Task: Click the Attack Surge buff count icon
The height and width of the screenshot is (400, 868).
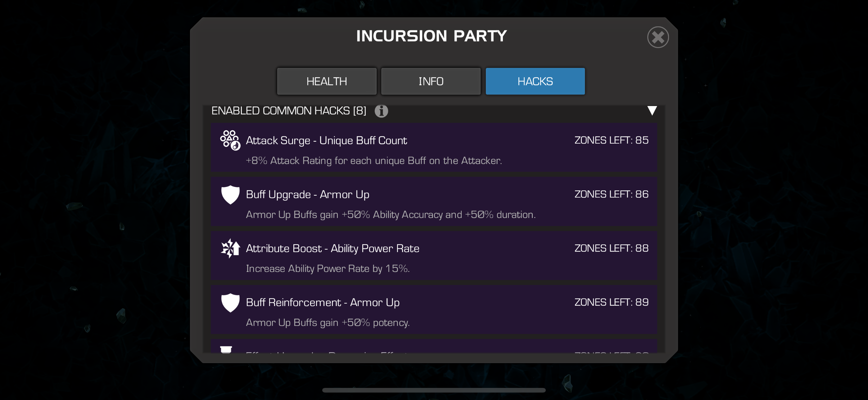Action: click(230, 140)
